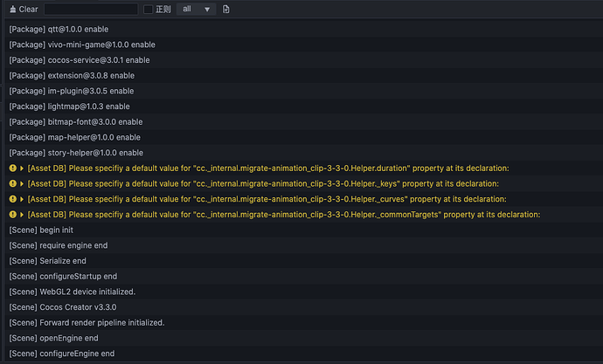Click warning icon on Helper._keys message

pos(12,184)
